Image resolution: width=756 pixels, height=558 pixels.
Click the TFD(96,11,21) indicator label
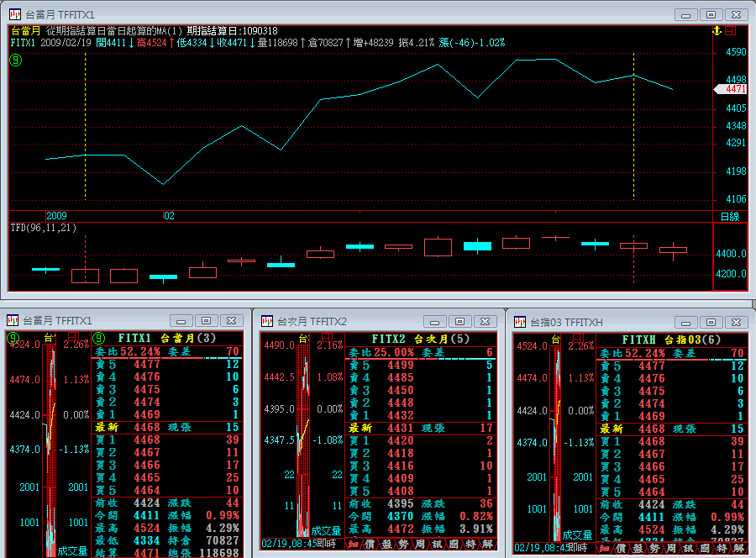(44, 228)
